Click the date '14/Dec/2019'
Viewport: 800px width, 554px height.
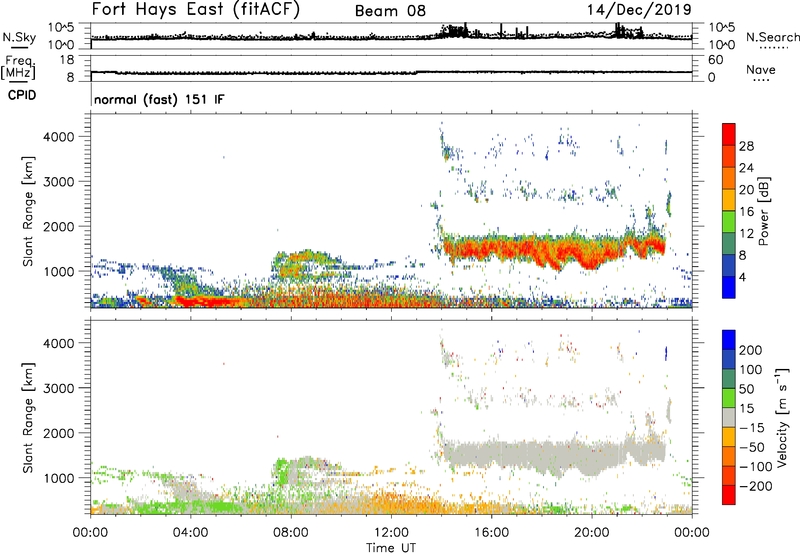click(x=639, y=10)
